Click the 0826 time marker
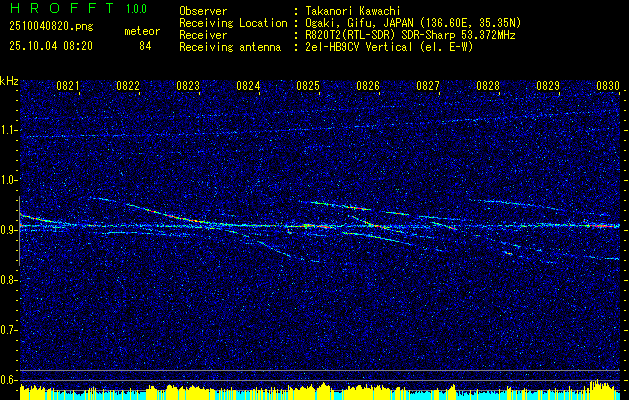 (x=368, y=85)
